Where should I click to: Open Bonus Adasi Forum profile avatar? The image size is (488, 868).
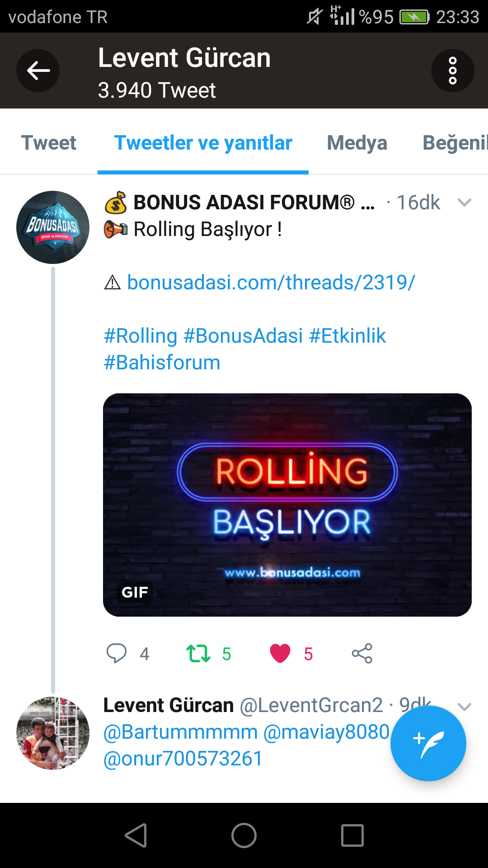[53, 227]
